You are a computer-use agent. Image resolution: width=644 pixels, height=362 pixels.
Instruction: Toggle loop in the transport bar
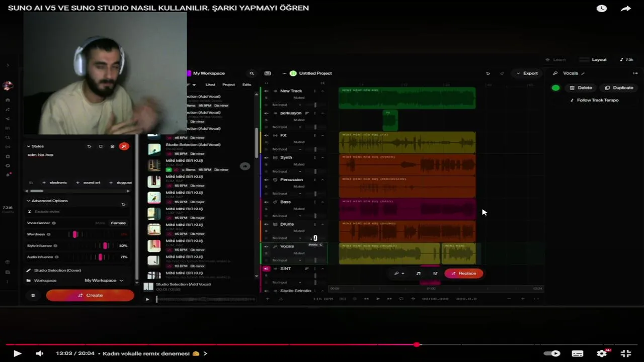[401, 299]
